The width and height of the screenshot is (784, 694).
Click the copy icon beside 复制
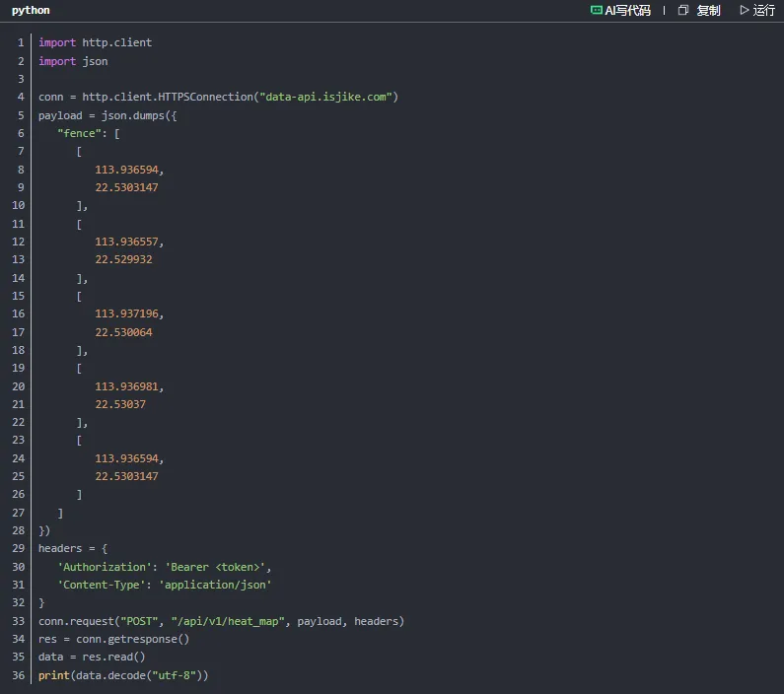click(x=683, y=10)
